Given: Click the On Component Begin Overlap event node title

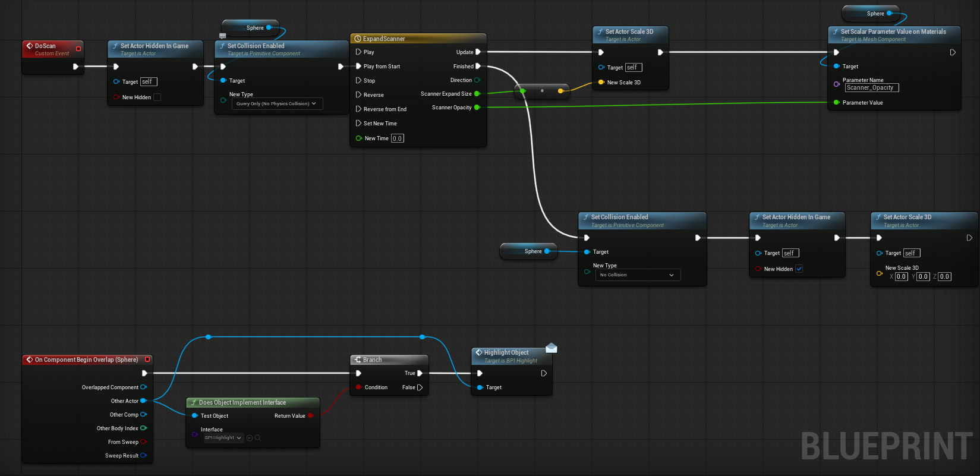Looking at the screenshot, I should pyautogui.click(x=86, y=360).
